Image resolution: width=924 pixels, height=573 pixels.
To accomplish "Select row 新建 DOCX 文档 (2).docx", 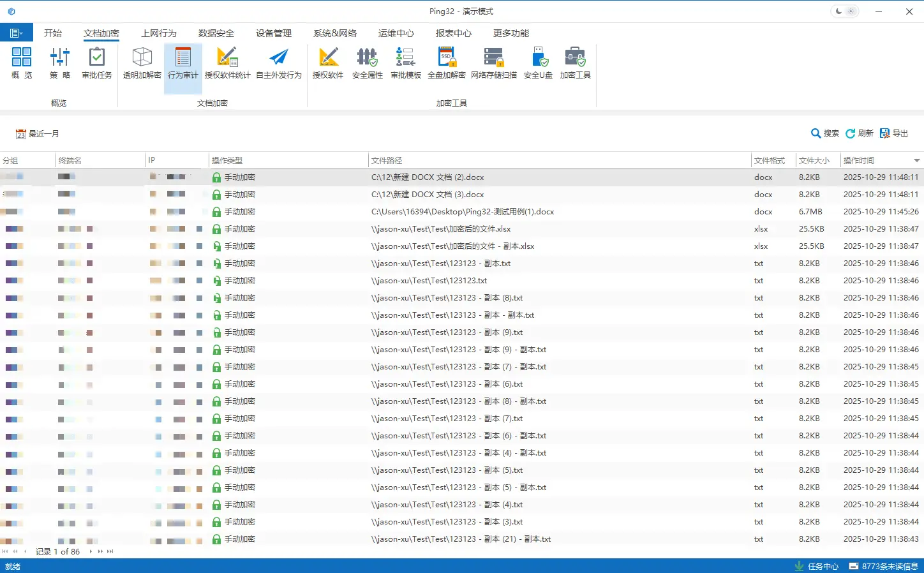I will coord(462,177).
